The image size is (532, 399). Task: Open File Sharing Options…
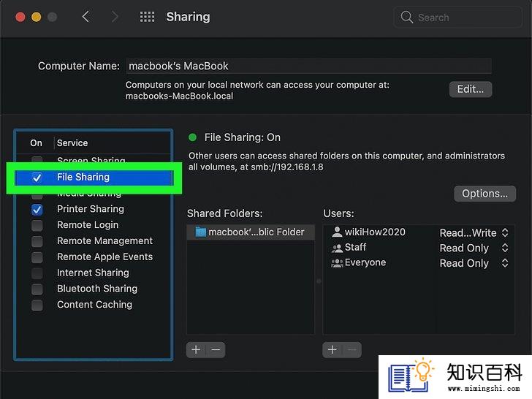click(x=484, y=194)
